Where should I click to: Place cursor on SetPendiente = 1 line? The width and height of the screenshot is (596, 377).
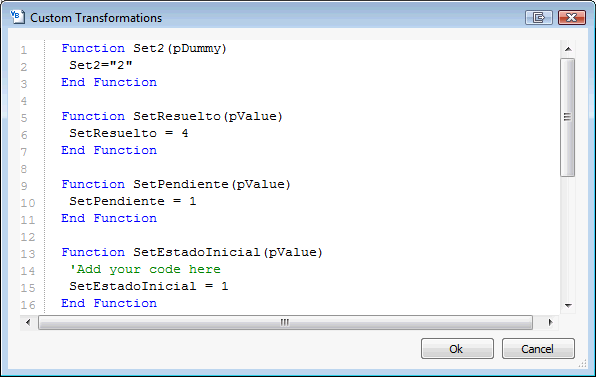133,201
